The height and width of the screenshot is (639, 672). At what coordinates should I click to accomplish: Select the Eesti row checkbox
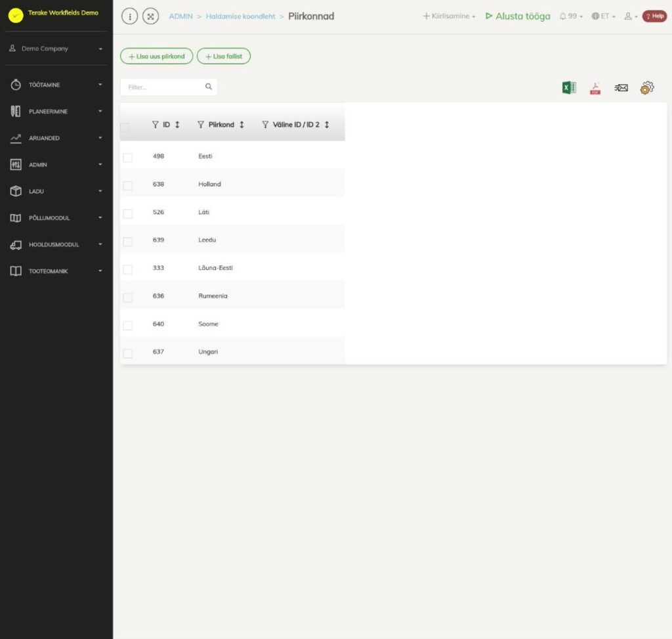[128, 158]
